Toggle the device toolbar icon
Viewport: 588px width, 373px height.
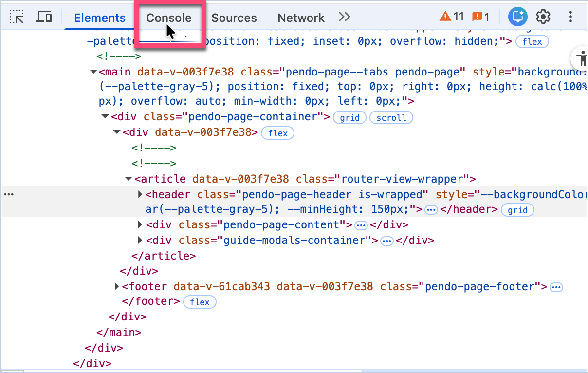44,18
